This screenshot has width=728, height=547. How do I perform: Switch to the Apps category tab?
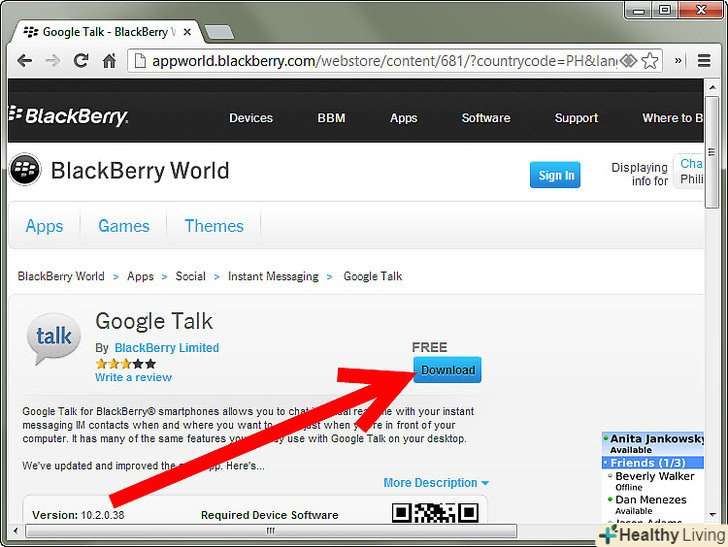tap(44, 226)
